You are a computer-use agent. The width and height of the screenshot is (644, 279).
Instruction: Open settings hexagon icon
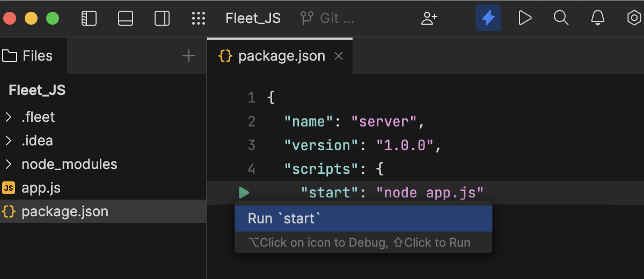tap(634, 18)
